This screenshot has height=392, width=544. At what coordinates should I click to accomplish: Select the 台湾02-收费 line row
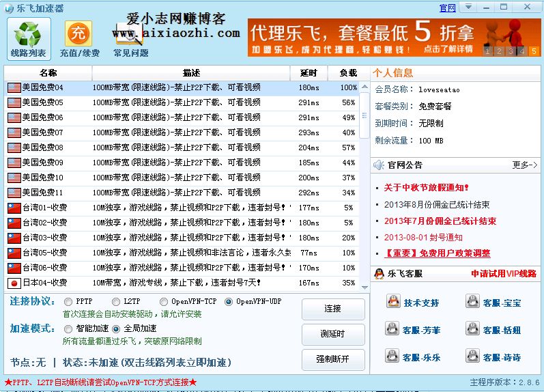(x=182, y=223)
